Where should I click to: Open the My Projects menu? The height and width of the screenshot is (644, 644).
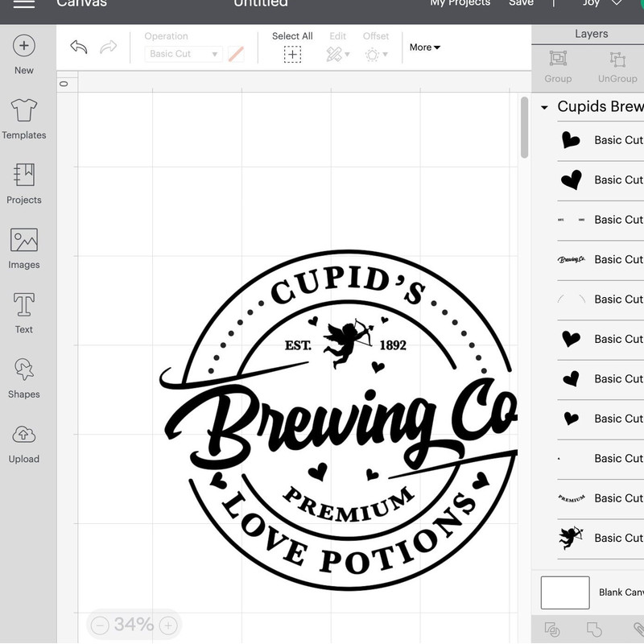pyautogui.click(x=460, y=3)
